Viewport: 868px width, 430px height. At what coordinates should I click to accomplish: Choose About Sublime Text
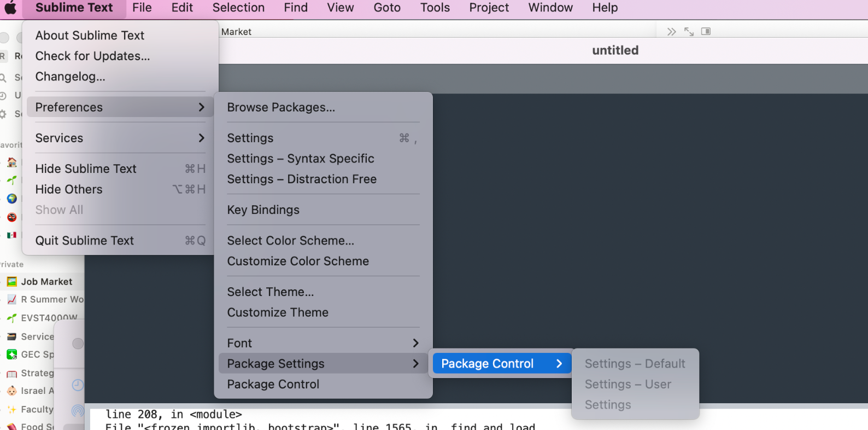click(x=120, y=36)
